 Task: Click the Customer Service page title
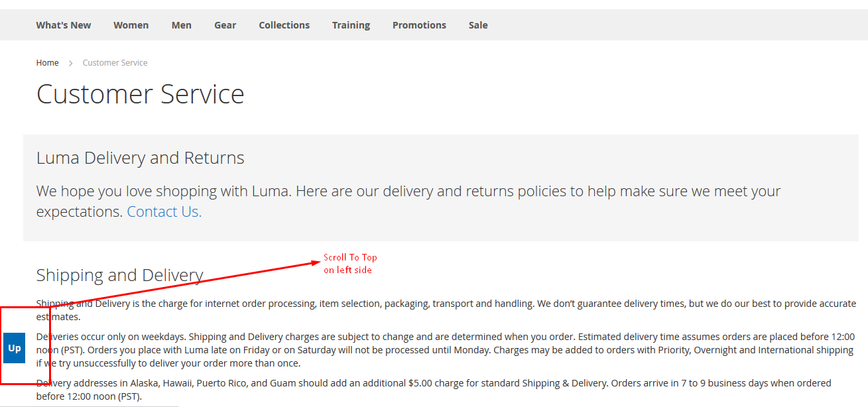click(141, 94)
